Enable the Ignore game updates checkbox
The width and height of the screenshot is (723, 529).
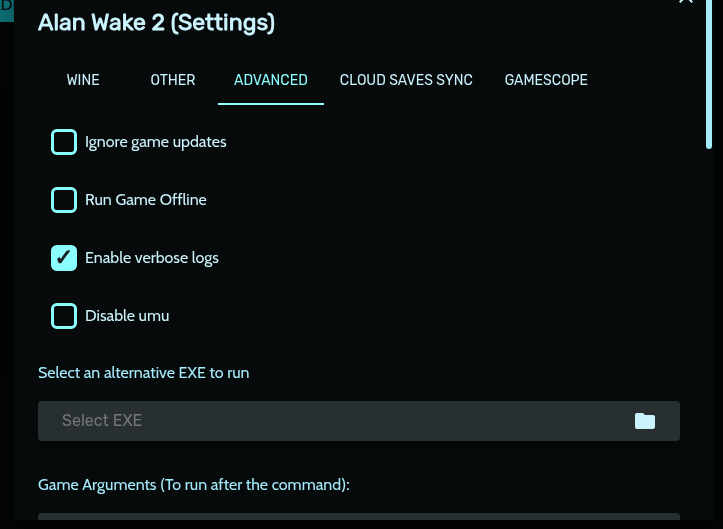coord(64,142)
